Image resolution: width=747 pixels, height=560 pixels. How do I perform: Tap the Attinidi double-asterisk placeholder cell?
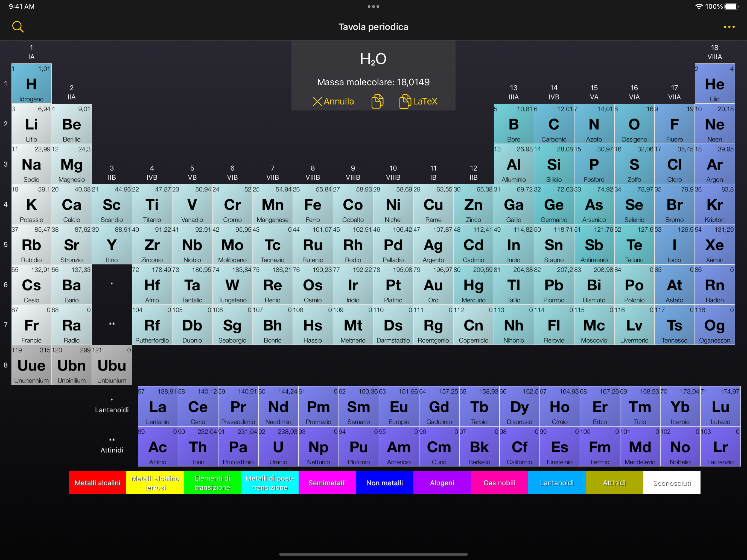[x=112, y=324]
